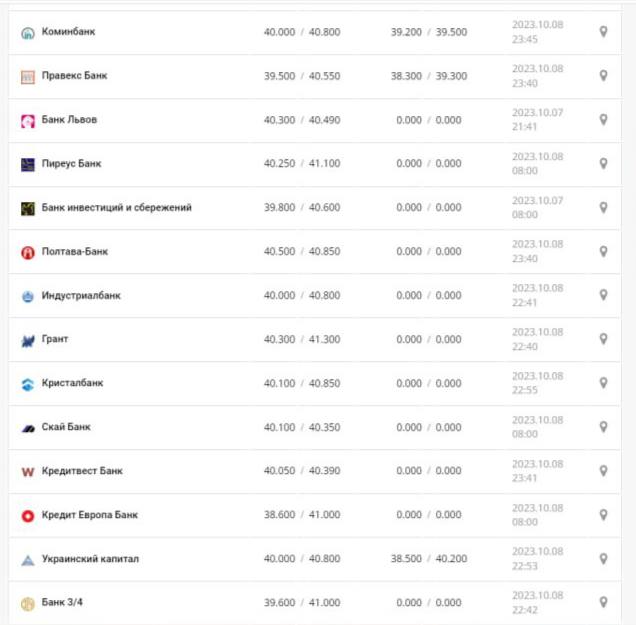Open location pin for Банк Львов
The height and width of the screenshot is (625, 636).
(x=603, y=120)
